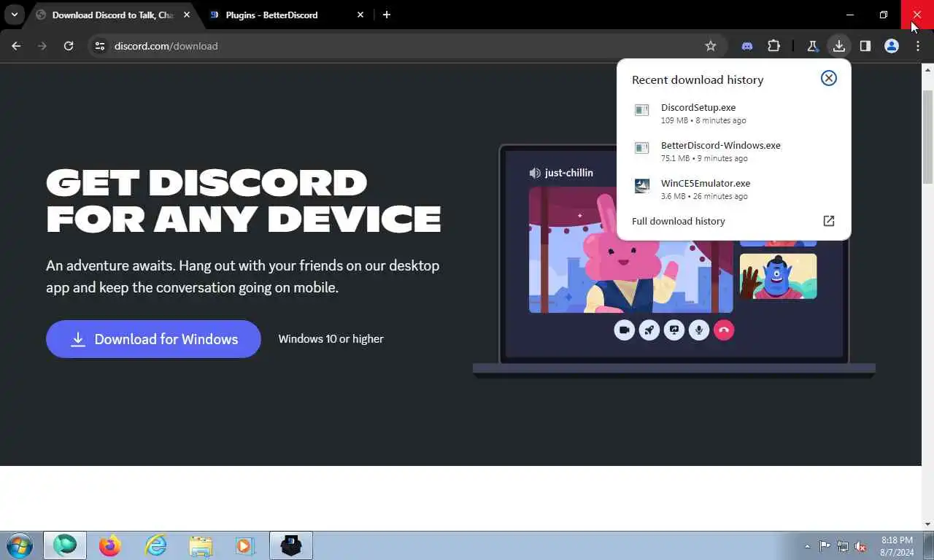The image size is (934, 560).
Task: Switch to the Plugins - BetterDiscord tab
Action: coord(286,15)
